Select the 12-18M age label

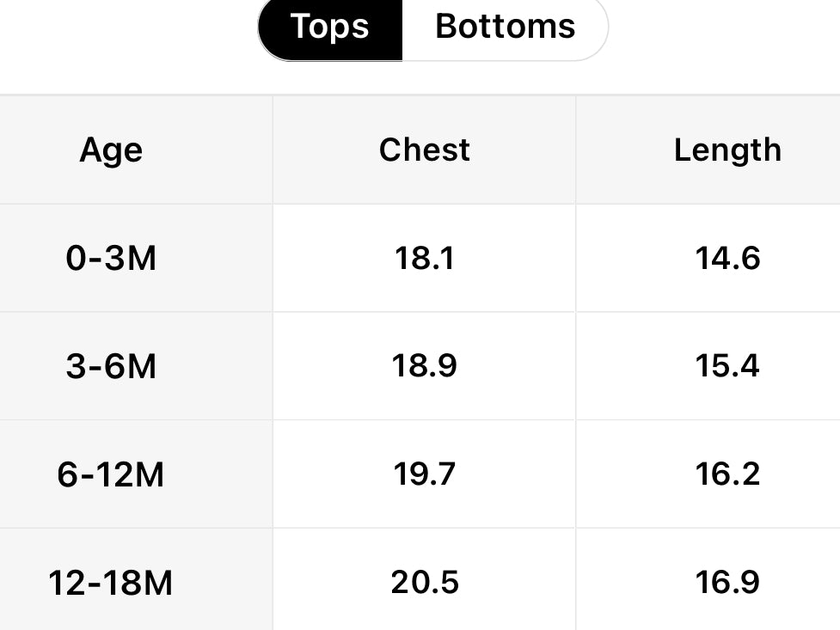tap(111, 583)
